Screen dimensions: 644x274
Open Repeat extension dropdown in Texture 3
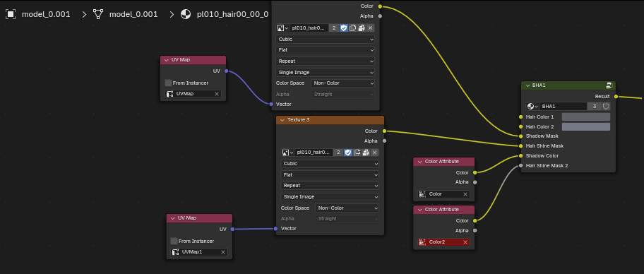(x=330, y=186)
